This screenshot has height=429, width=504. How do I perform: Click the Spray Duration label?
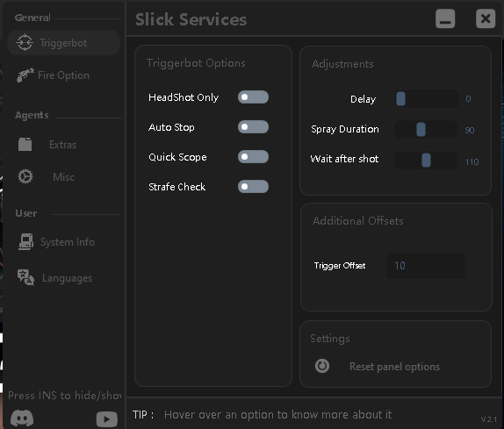(345, 129)
